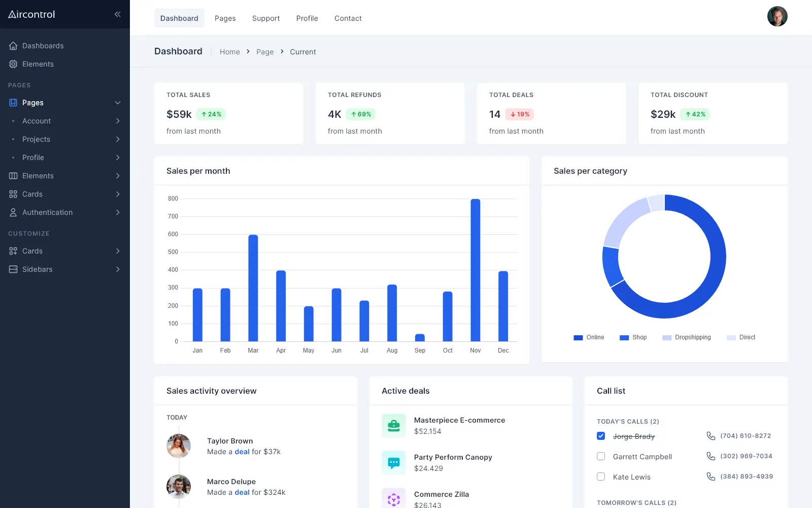This screenshot has height=508, width=812.
Task: Expand the Profile submenu chevron in sidebar
Action: [x=118, y=157]
